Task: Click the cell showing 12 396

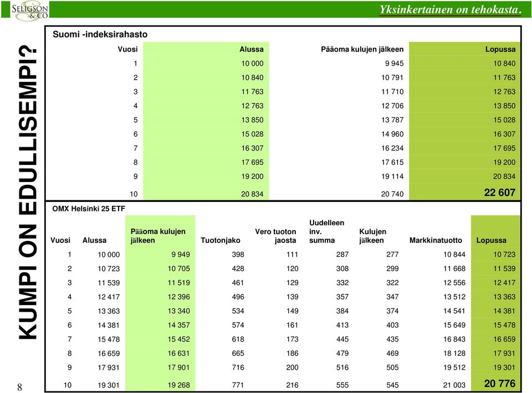Action: click(179, 297)
